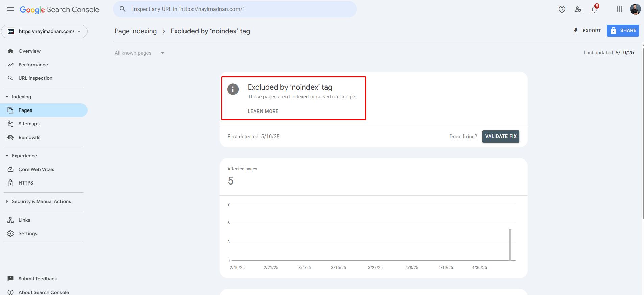Click the Submit feedback icon
The image size is (644, 295).
tap(10, 279)
